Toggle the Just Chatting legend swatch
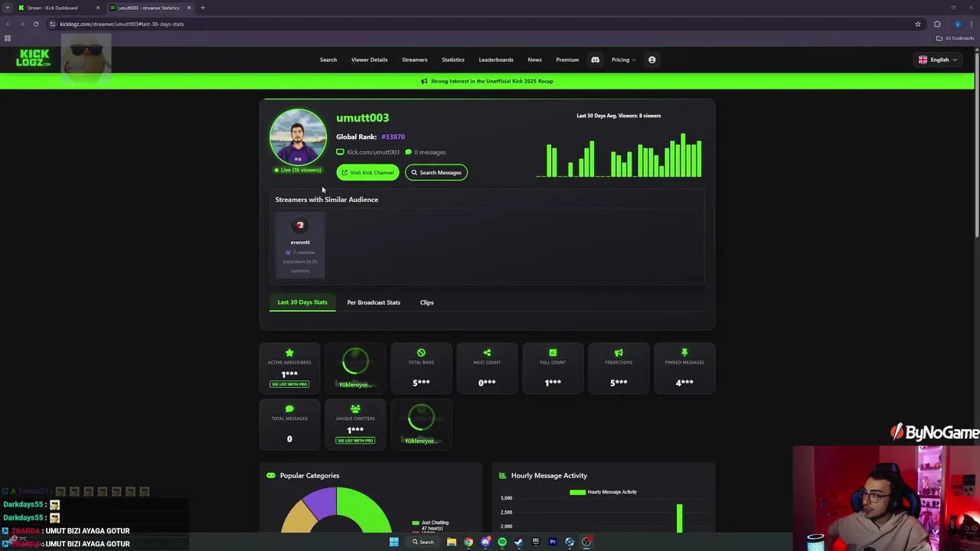Image resolution: width=980 pixels, height=551 pixels. coord(416,523)
